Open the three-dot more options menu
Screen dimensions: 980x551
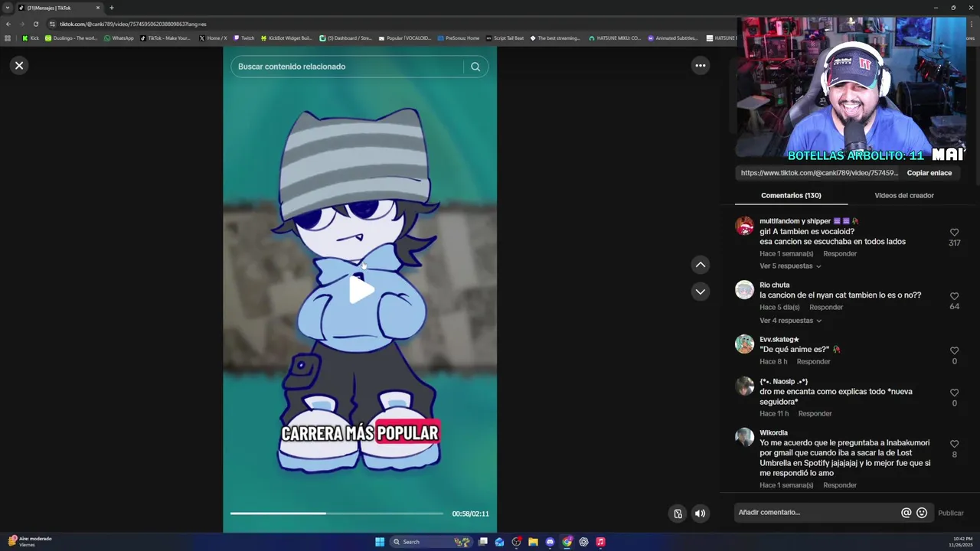click(x=700, y=66)
